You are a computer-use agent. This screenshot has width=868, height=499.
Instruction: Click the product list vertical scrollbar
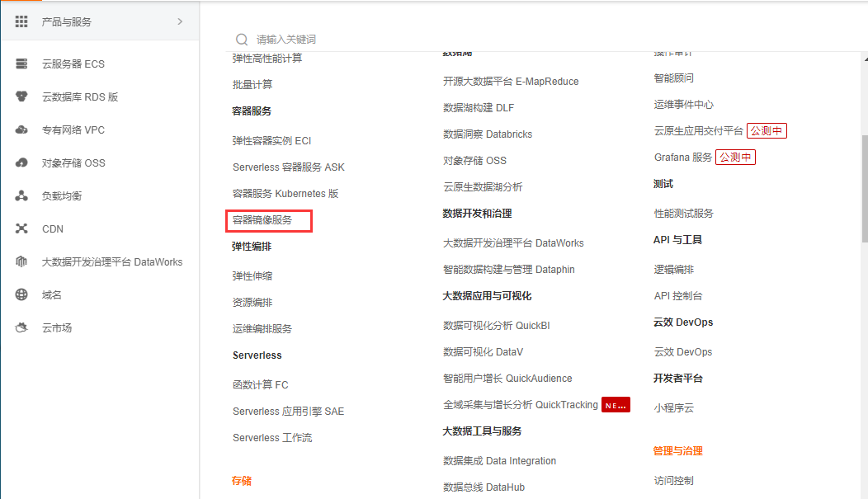tap(865, 189)
